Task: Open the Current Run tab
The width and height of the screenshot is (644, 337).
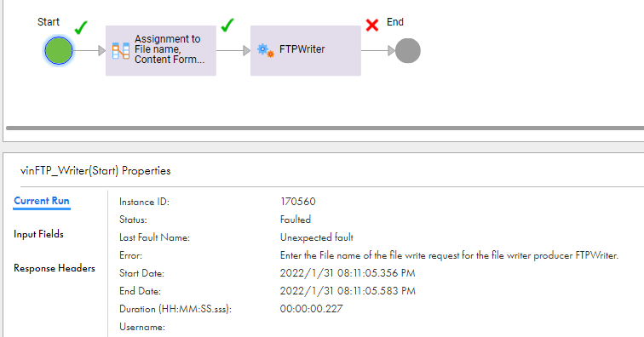Action: [42, 201]
